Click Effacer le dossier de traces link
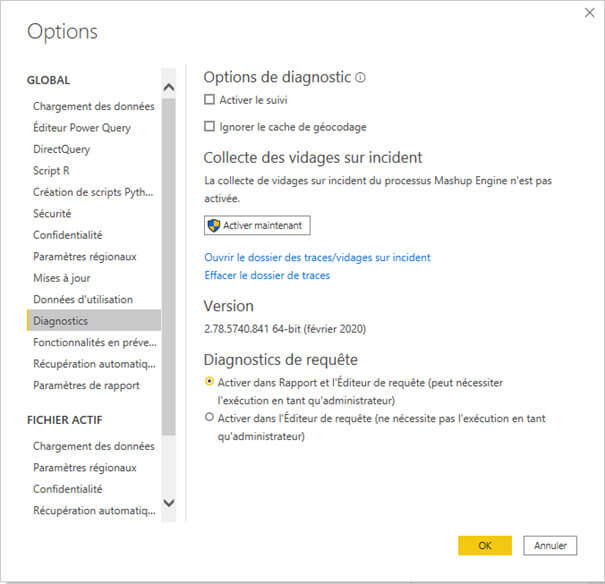 pyautogui.click(x=267, y=275)
